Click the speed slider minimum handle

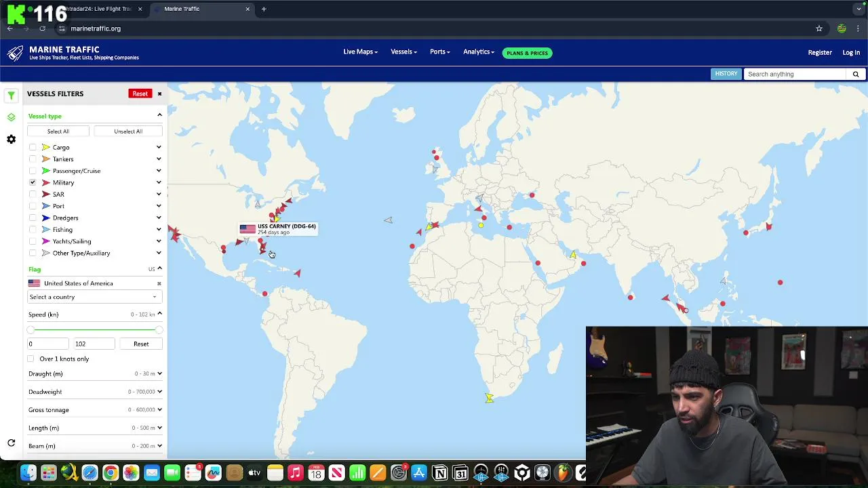click(31, 329)
